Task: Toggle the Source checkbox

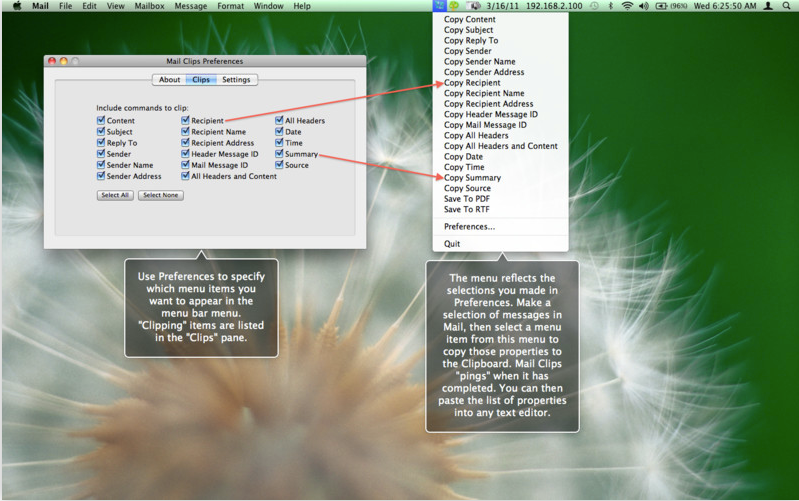Action: pos(279,165)
